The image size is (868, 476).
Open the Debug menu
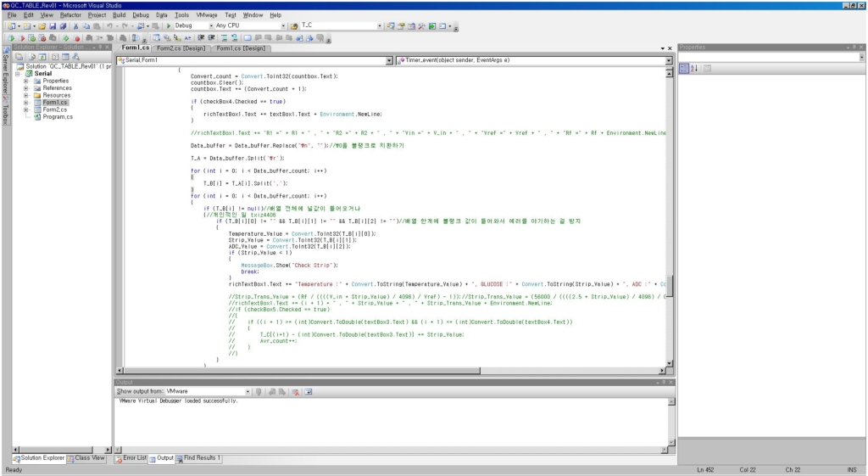tap(141, 15)
